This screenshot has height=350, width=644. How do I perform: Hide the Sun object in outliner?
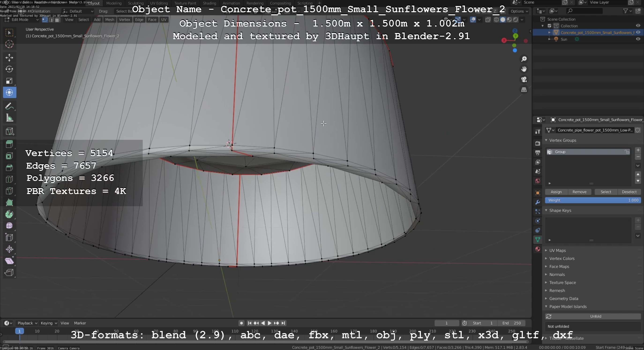coord(638,39)
